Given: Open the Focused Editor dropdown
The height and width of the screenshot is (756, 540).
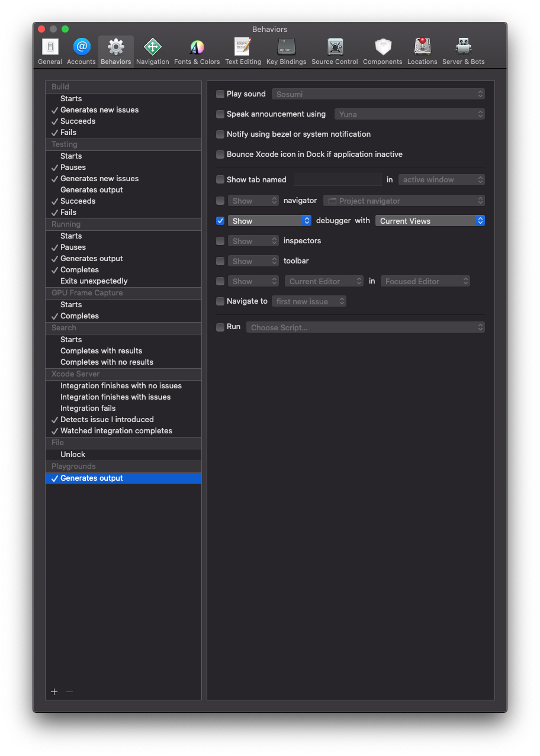Looking at the screenshot, I should (x=425, y=281).
